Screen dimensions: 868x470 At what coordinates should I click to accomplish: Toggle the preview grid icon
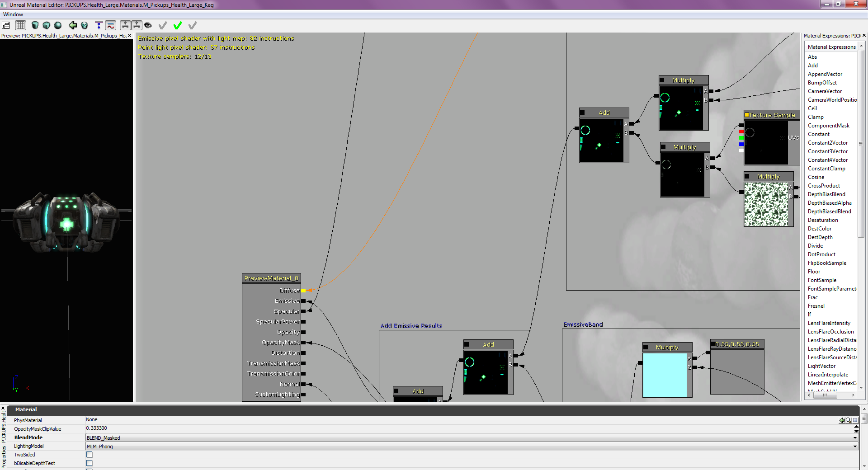pos(21,25)
